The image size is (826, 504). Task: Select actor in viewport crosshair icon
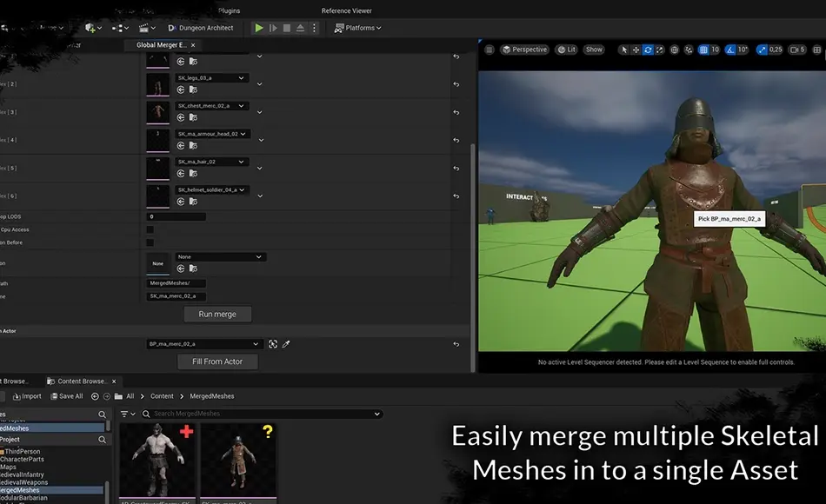[273, 344]
